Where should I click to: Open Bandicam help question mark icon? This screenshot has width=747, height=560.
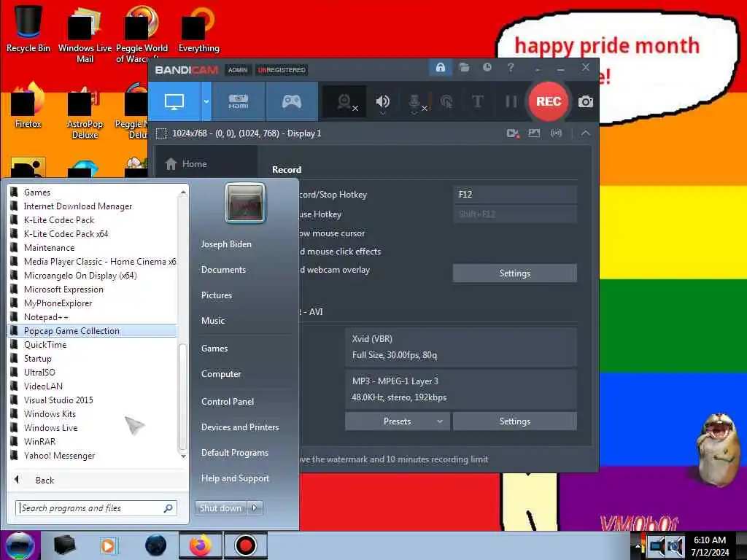510,68
